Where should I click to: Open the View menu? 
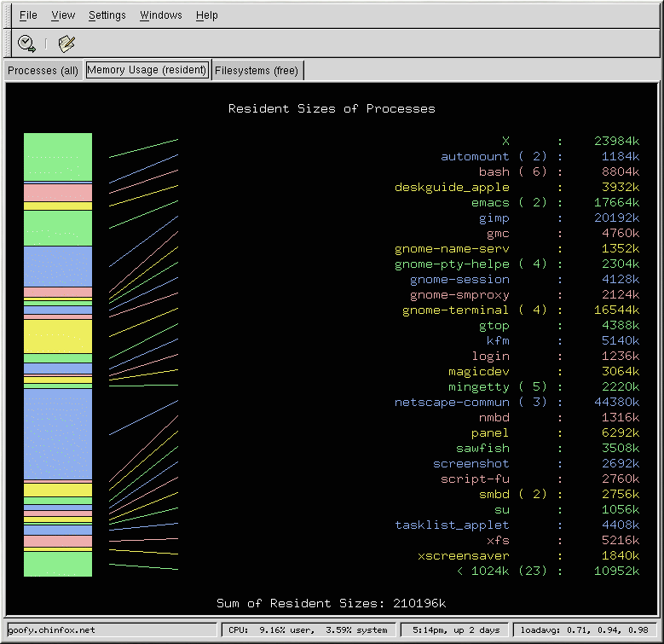[x=63, y=15]
